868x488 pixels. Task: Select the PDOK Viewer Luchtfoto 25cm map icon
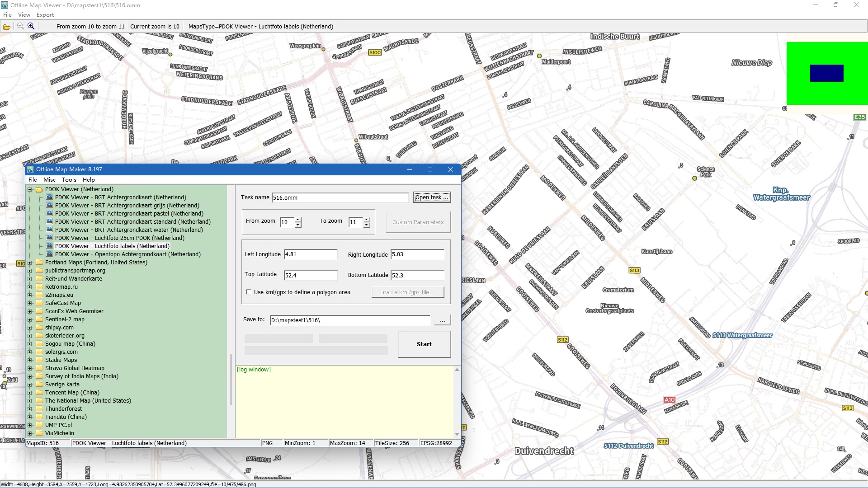pyautogui.click(x=49, y=238)
